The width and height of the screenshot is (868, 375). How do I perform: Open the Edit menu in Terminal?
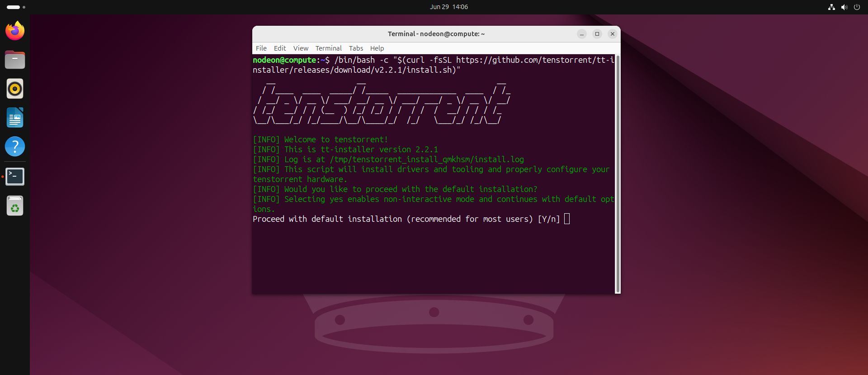pos(280,48)
